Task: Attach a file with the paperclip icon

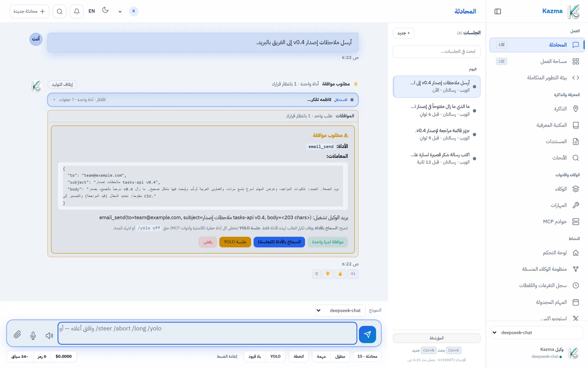Action: coord(17,334)
